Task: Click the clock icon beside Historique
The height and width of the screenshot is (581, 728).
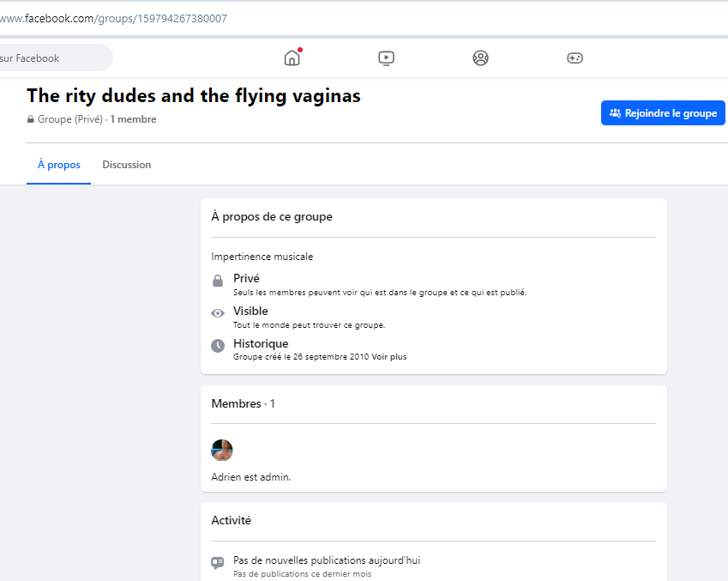Action: (x=218, y=346)
